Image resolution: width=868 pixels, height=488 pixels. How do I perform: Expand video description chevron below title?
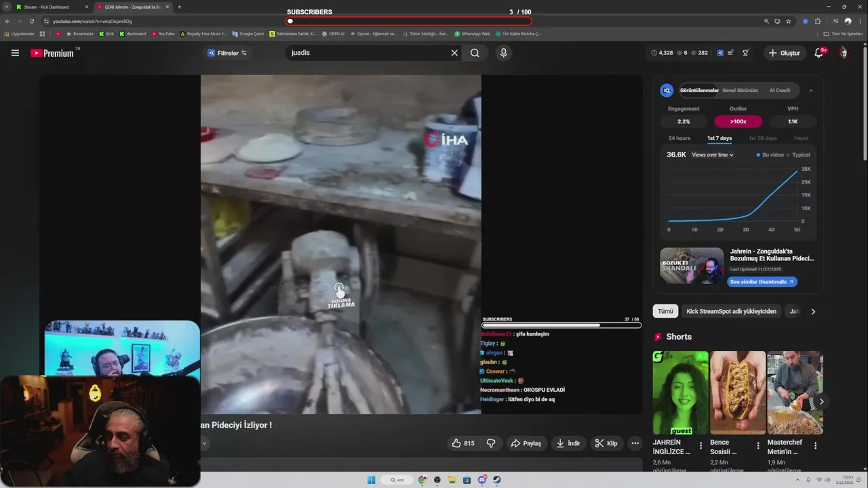point(203,443)
